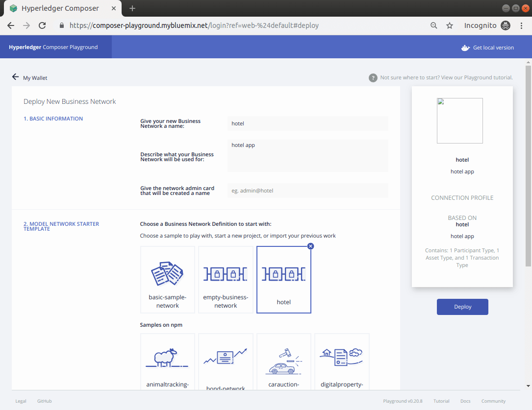Select the hotel network blockchain icon

tap(283, 274)
